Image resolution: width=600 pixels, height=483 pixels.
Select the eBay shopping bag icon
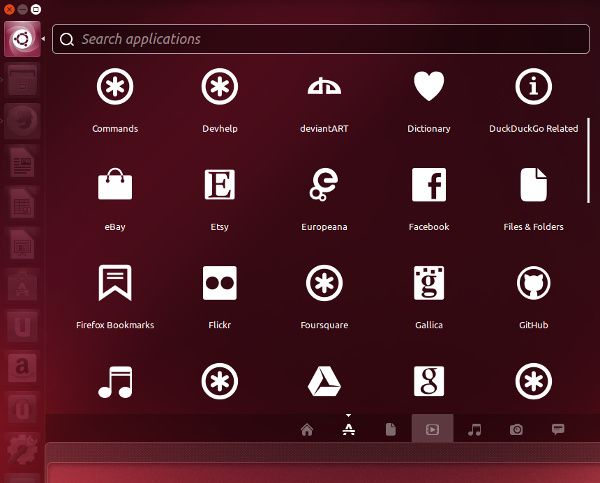point(115,186)
